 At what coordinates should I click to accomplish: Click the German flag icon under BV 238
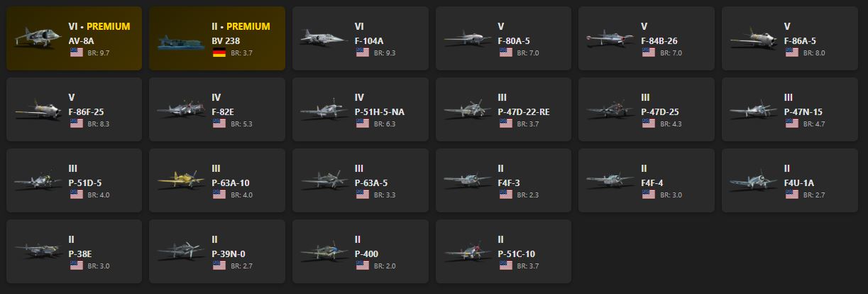tap(218, 53)
